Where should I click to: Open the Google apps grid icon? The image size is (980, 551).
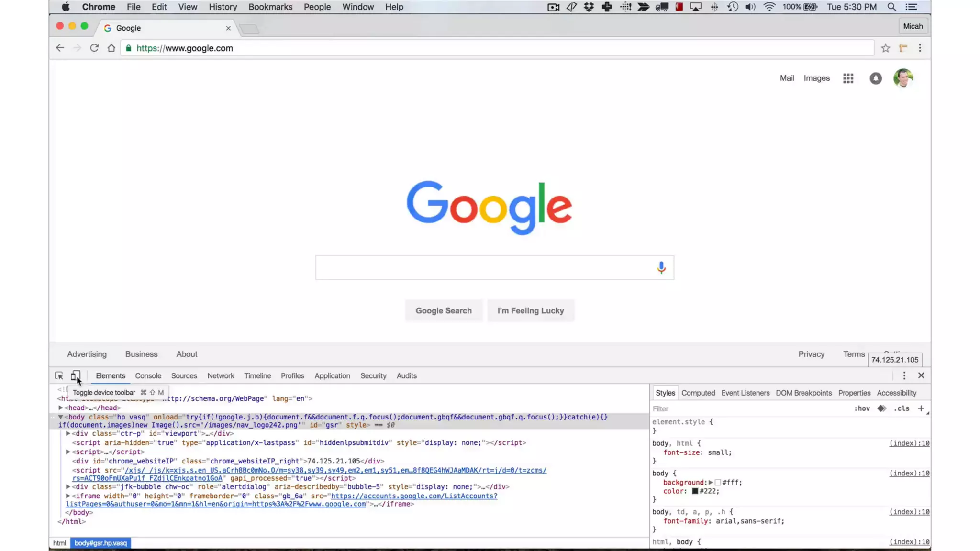click(x=848, y=78)
